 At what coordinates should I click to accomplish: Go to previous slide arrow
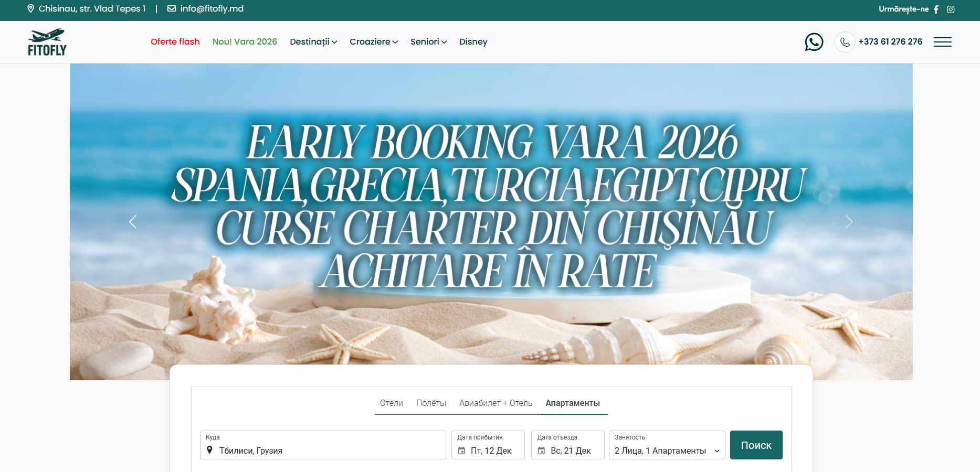pos(133,222)
